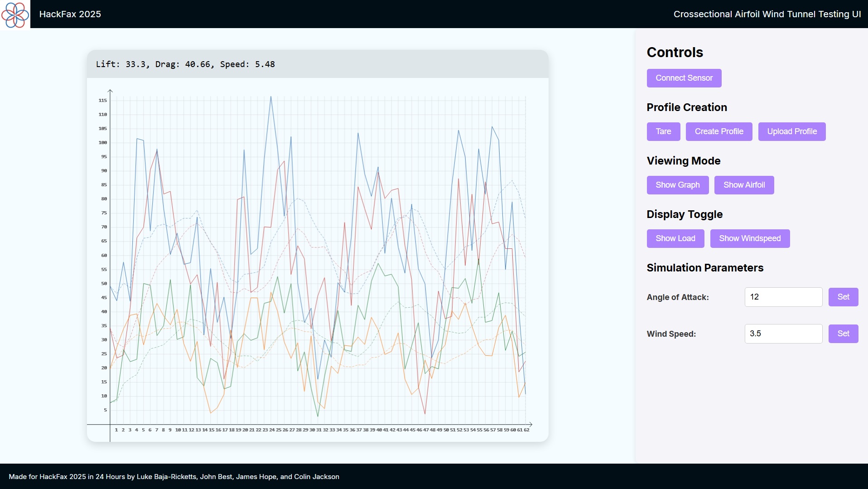Switch to Show Airfoil viewing mode
The width and height of the screenshot is (868, 489).
tap(744, 185)
